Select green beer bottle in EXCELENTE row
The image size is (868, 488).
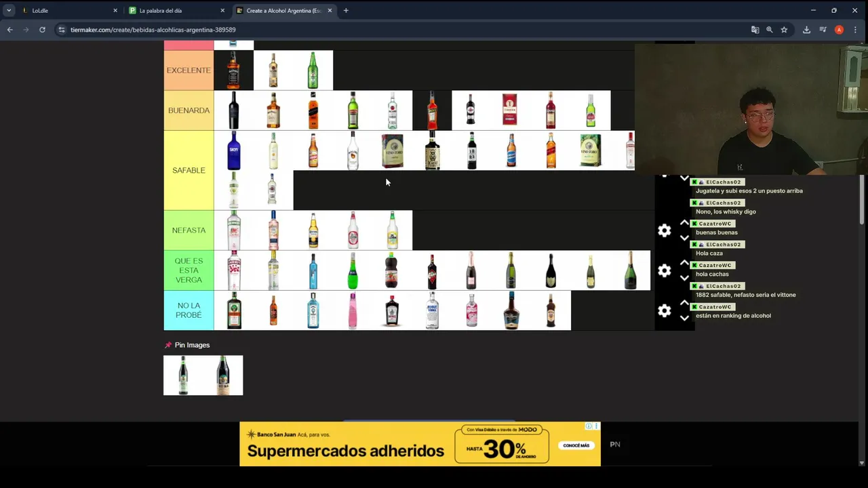(313, 70)
